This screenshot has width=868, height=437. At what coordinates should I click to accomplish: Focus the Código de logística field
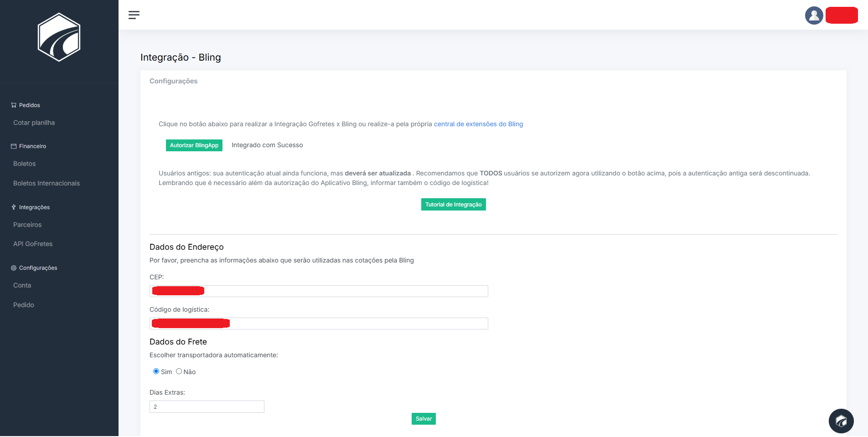click(319, 324)
